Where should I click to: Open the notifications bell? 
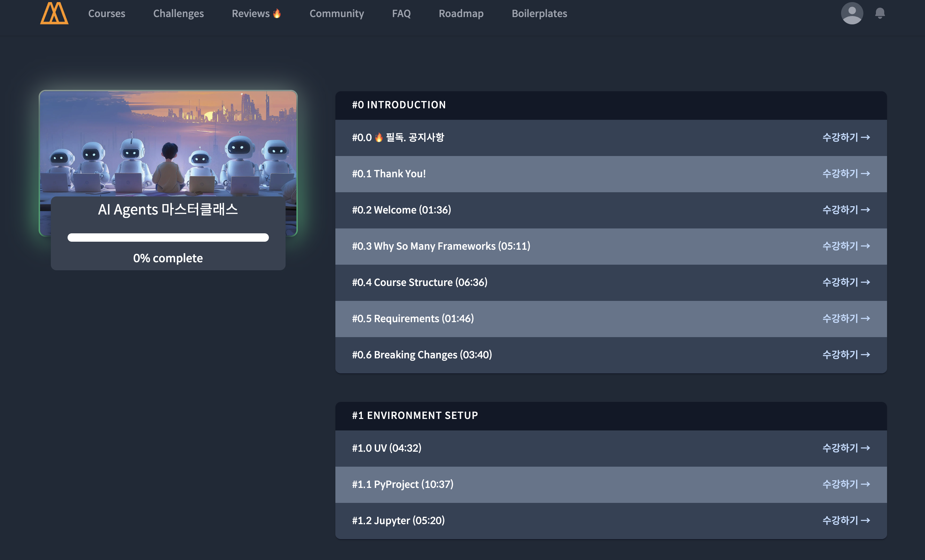tap(880, 14)
